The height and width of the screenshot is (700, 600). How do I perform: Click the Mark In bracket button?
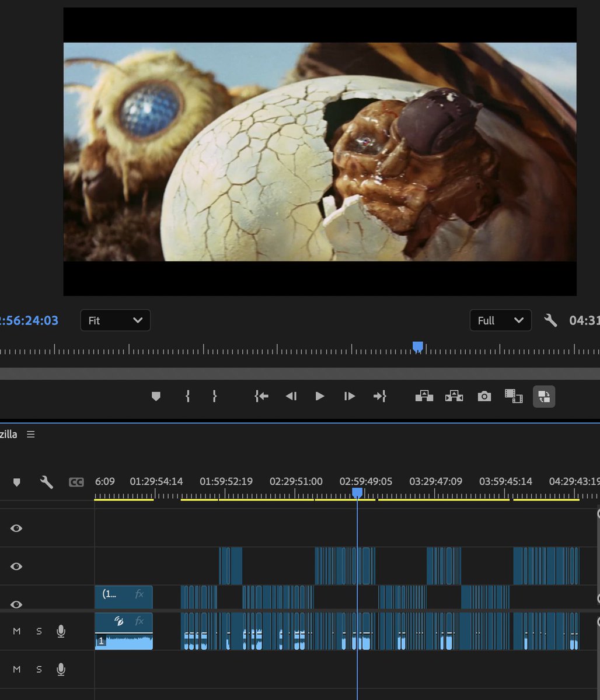pos(187,396)
